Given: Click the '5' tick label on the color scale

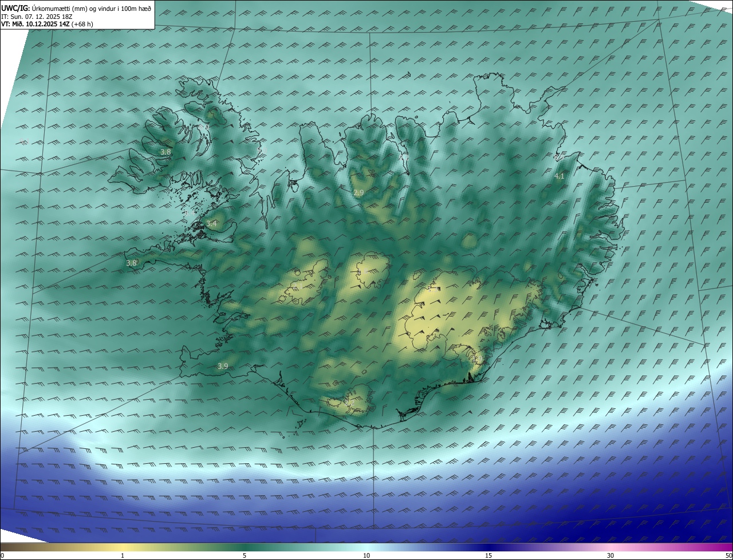Looking at the screenshot, I should tap(245, 555).
